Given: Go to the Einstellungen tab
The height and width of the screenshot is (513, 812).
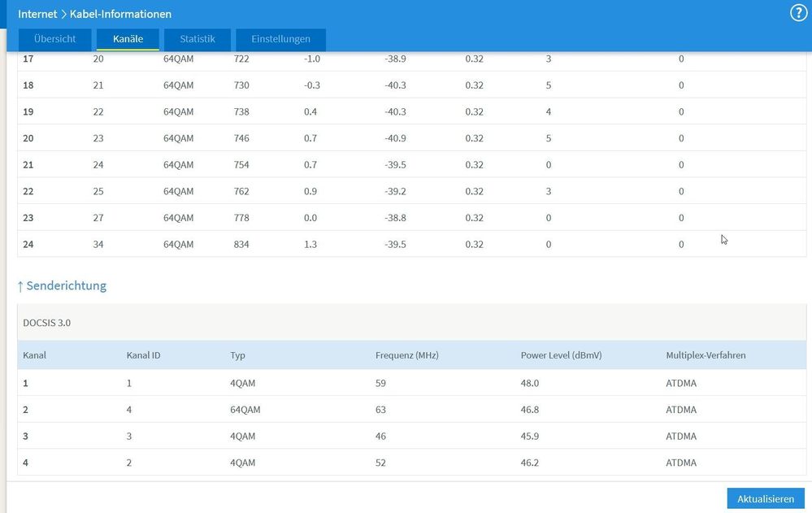Looking at the screenshot, I should point(280,39).
